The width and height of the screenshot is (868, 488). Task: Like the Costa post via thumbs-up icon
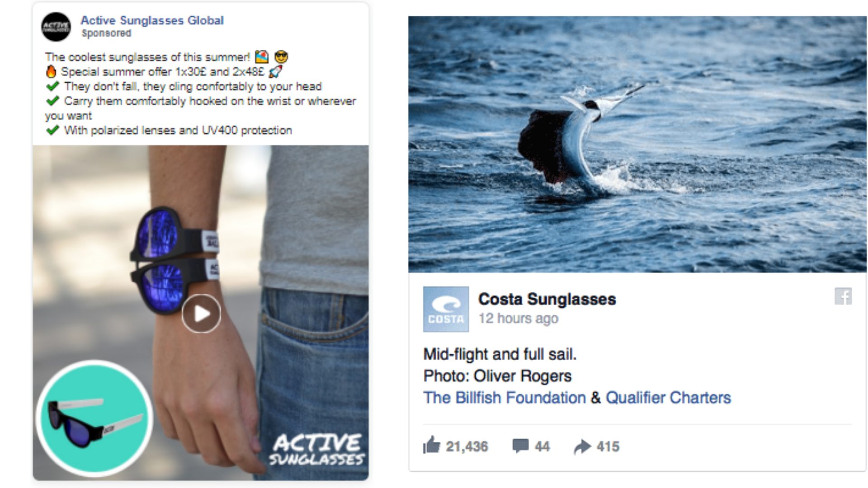coord(431,445)
